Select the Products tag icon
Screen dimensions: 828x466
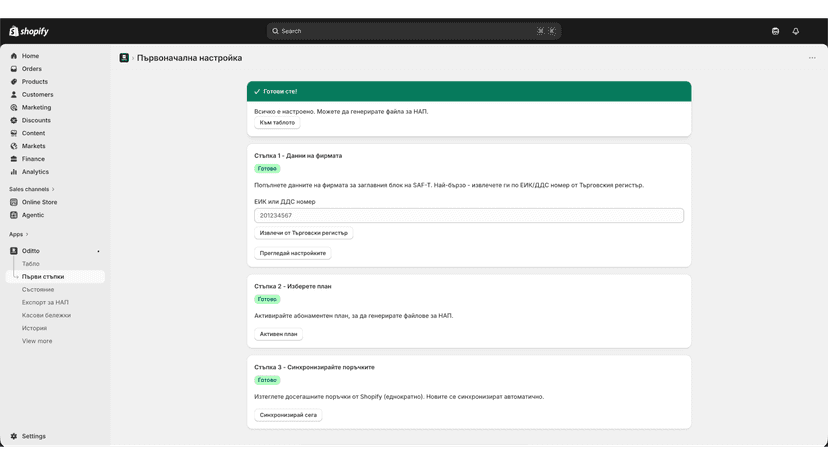click(x=14, y=82)
